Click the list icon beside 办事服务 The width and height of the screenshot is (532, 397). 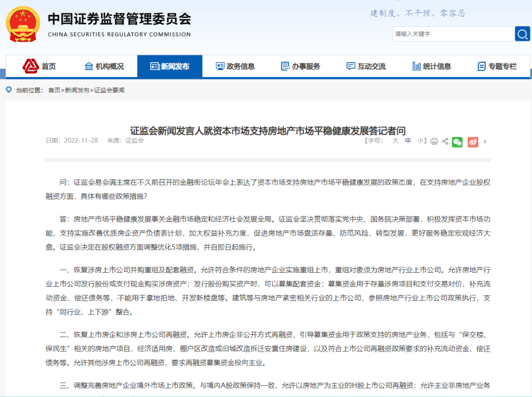(285, 66)
